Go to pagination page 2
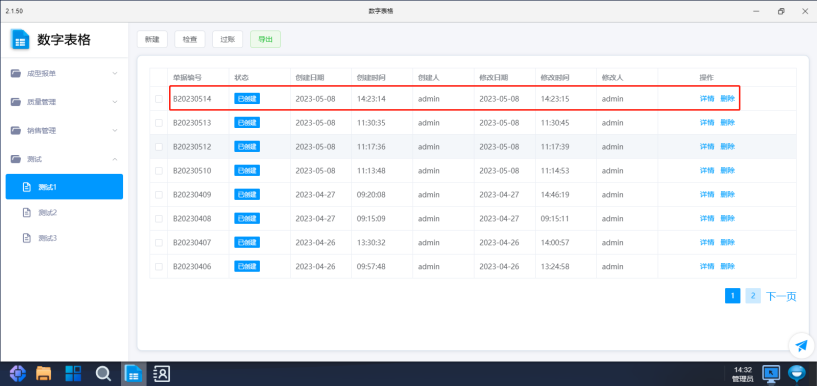 [x=753, y=296]
